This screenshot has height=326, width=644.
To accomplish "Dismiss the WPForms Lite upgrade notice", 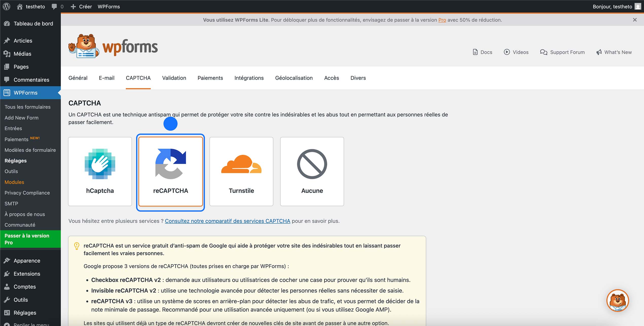I will click(635, 20).
